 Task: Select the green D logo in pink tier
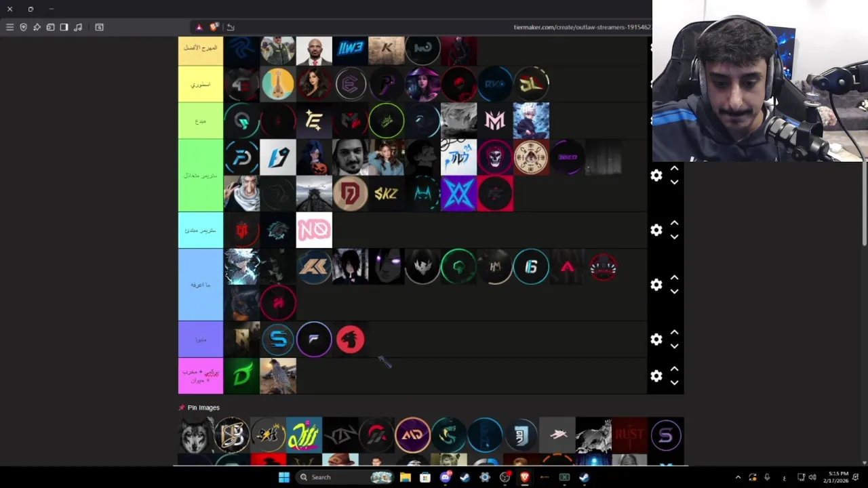click(241, 376)
